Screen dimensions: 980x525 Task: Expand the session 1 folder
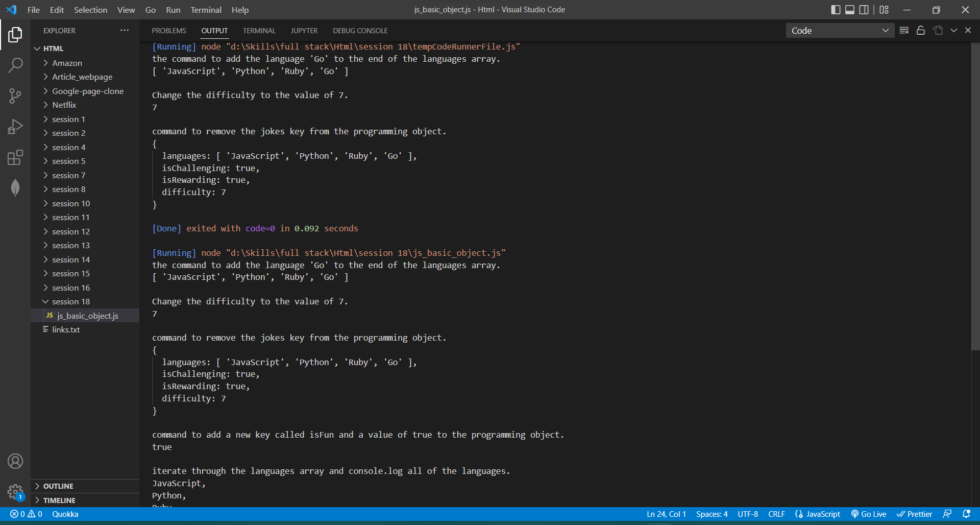pos(85,119)
